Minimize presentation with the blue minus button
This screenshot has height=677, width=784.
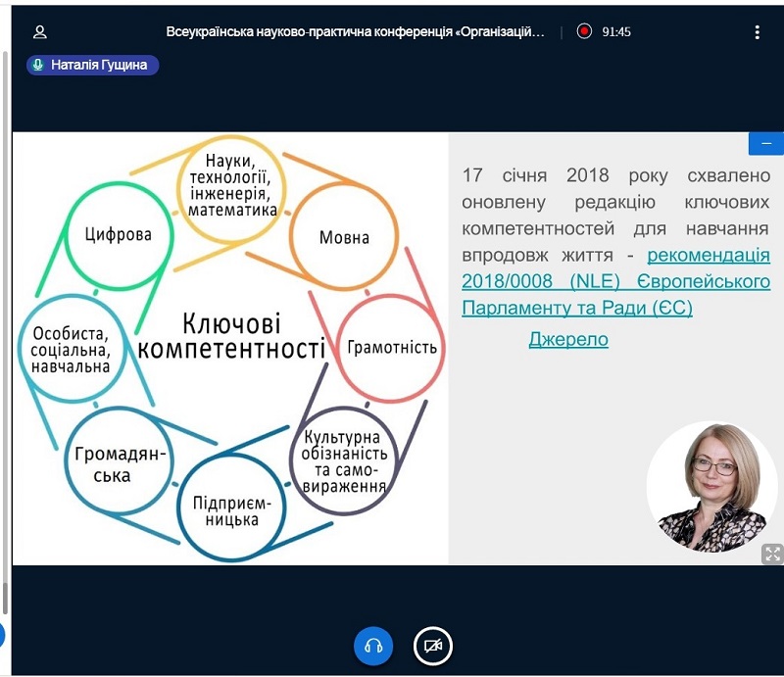(765, 143)
